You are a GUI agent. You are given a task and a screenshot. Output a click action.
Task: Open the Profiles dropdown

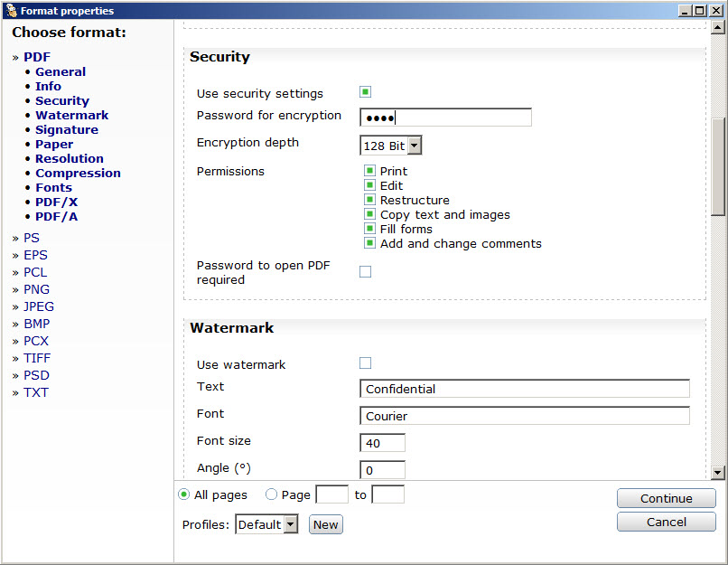coord(266,524)
